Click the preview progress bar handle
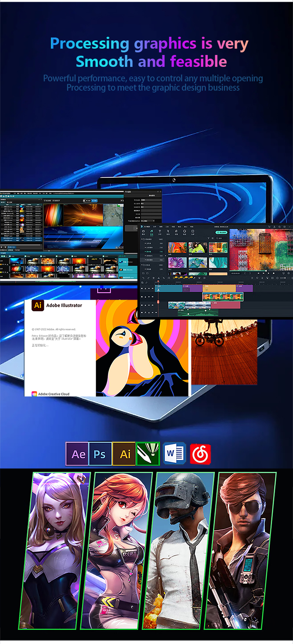 point(266,271)
